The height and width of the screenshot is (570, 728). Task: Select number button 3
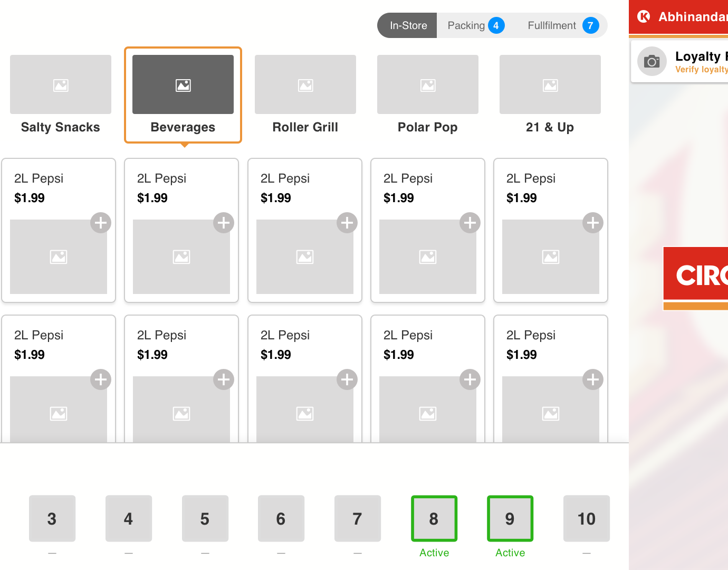(52, 518)
